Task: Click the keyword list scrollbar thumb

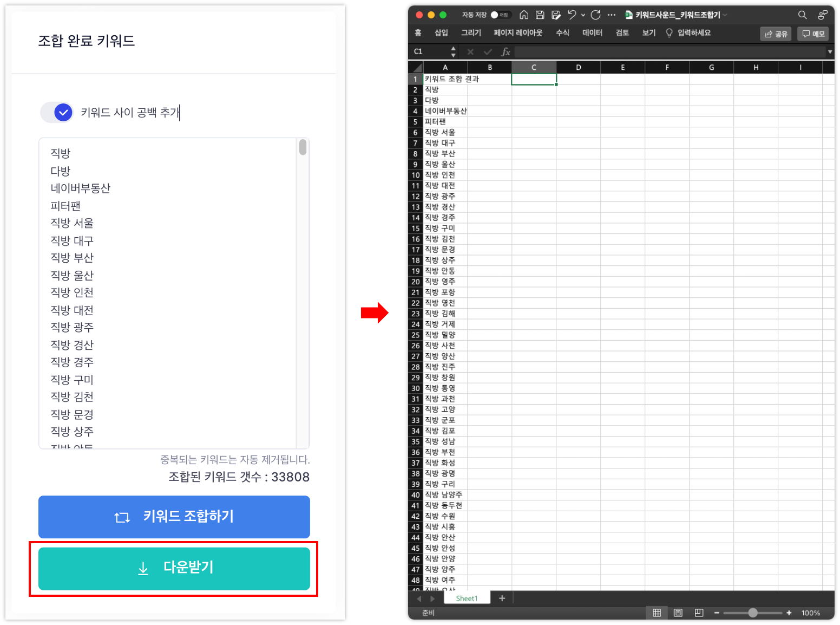Action: pos(303,147)
